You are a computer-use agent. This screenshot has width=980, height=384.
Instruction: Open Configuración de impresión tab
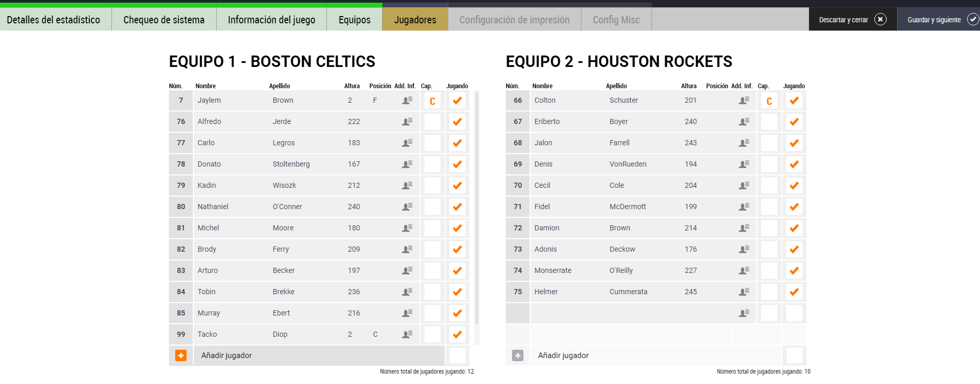[x=515, y=20]
